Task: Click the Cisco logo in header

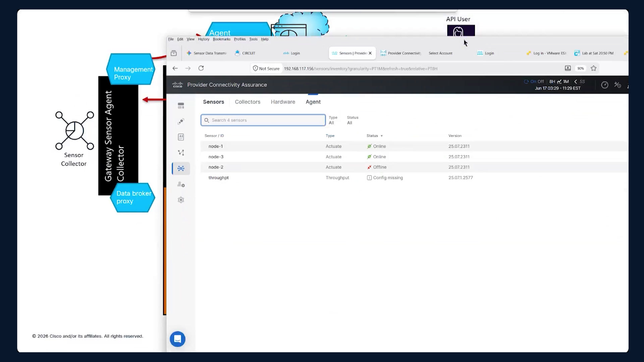Action: pos(177,85)
